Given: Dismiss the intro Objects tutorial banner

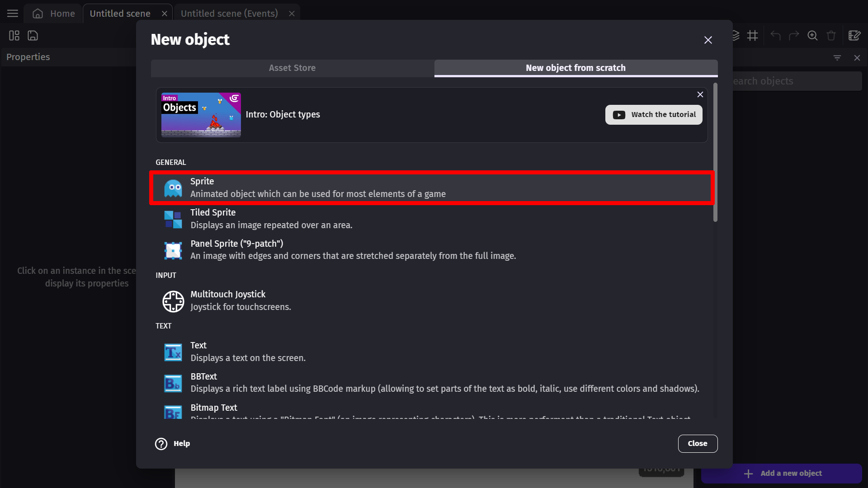Looking at the screenshot, I should (x=700, y=95).
